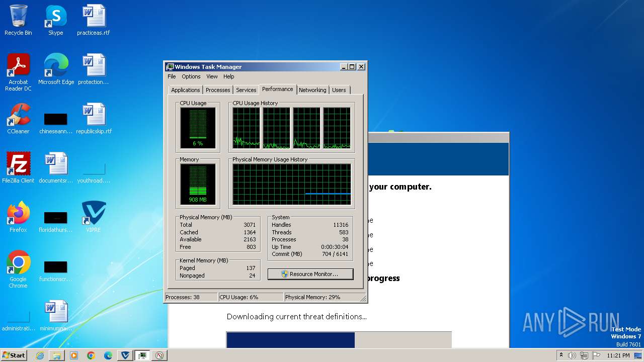Open the Google Chrome desktop shortcut
Viewport: 644px width, 362px height.
point(18,269)
